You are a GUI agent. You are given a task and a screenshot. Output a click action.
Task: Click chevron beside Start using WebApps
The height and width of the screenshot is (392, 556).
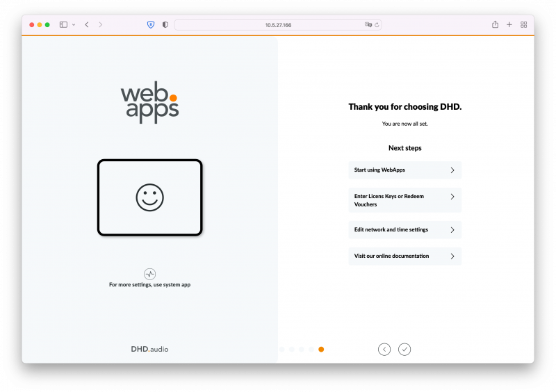(452, 170)
